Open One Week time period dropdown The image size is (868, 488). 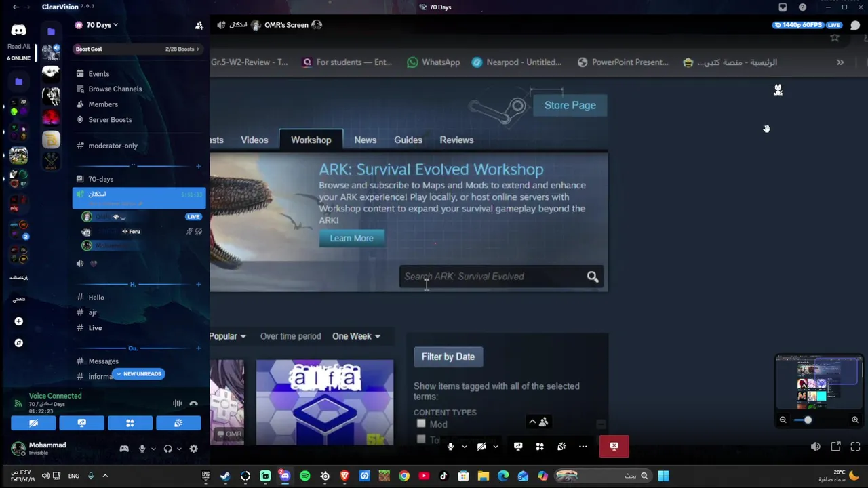pyautogui.click(x=357, y=336)
